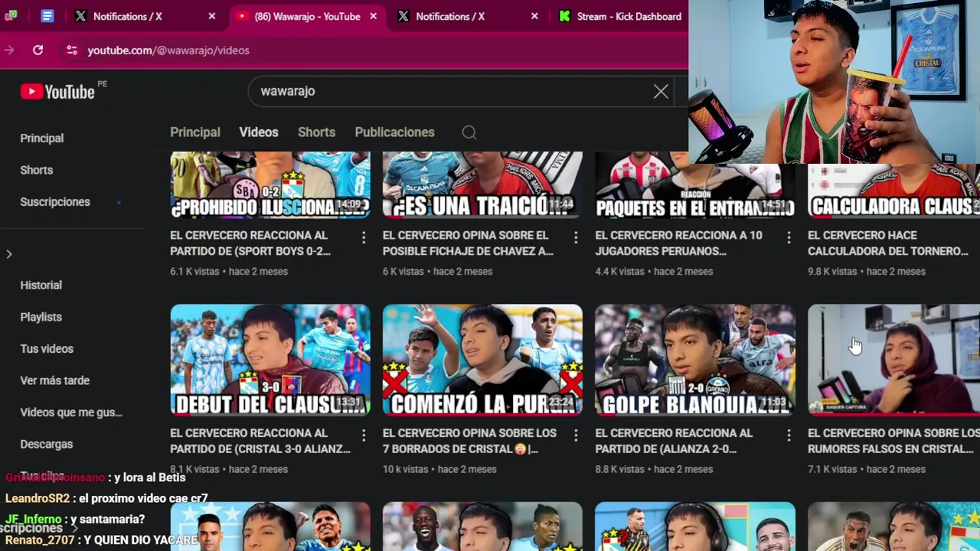Open Shorts in the left sidebar
The image size is (980, 551).
[x=37, y=170]
